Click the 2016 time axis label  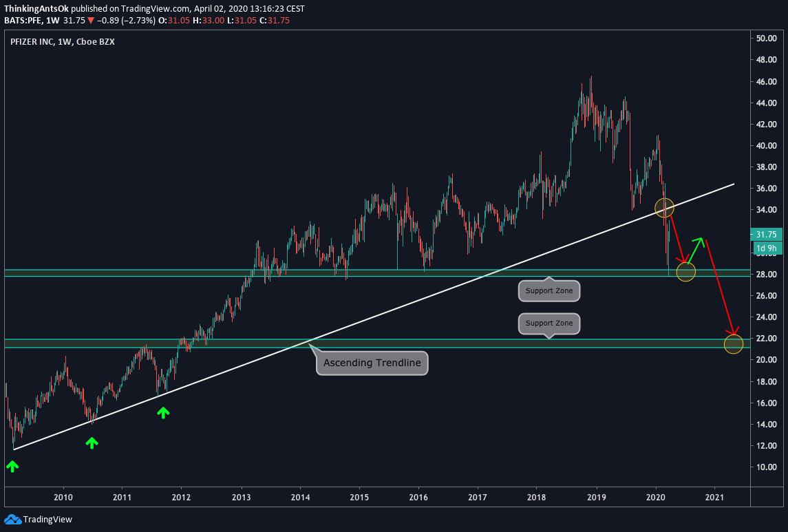pyautogui.click(x=418, y=498)
